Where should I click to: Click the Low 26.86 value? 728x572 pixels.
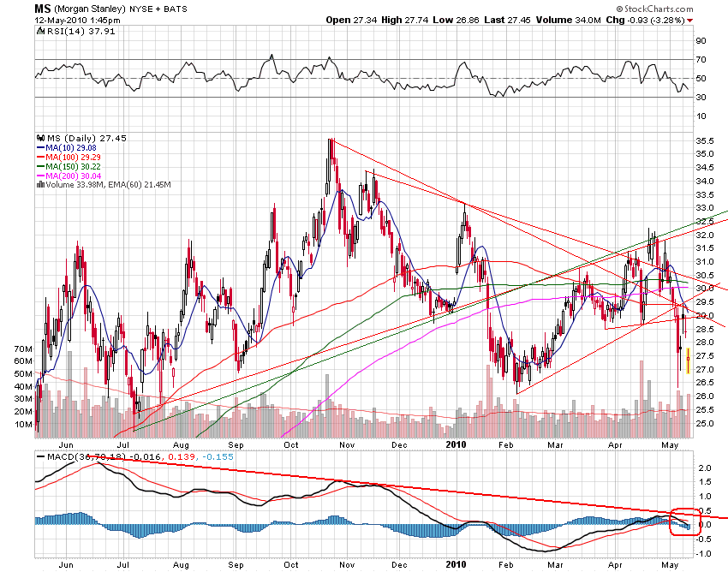[456, 20]
